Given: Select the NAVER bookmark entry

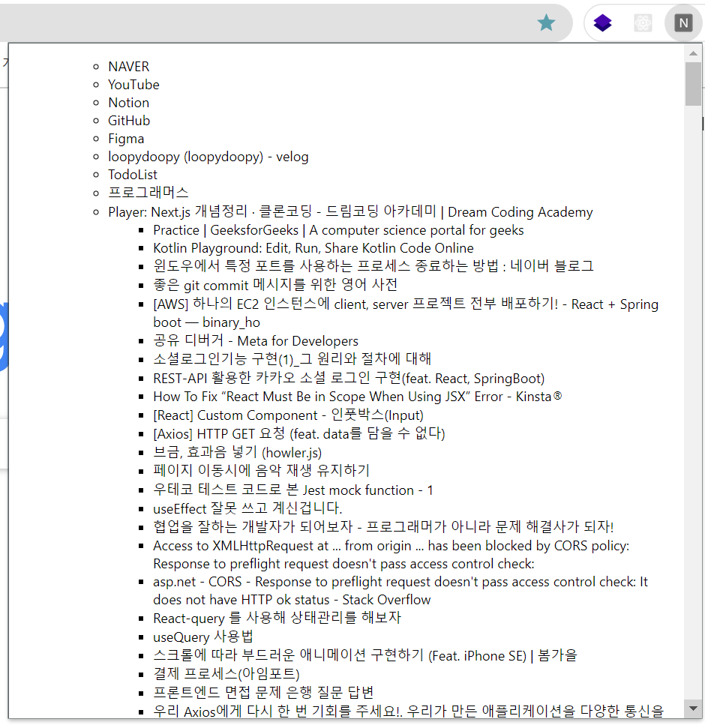Looking at the screenshot, I should point(129,67).
